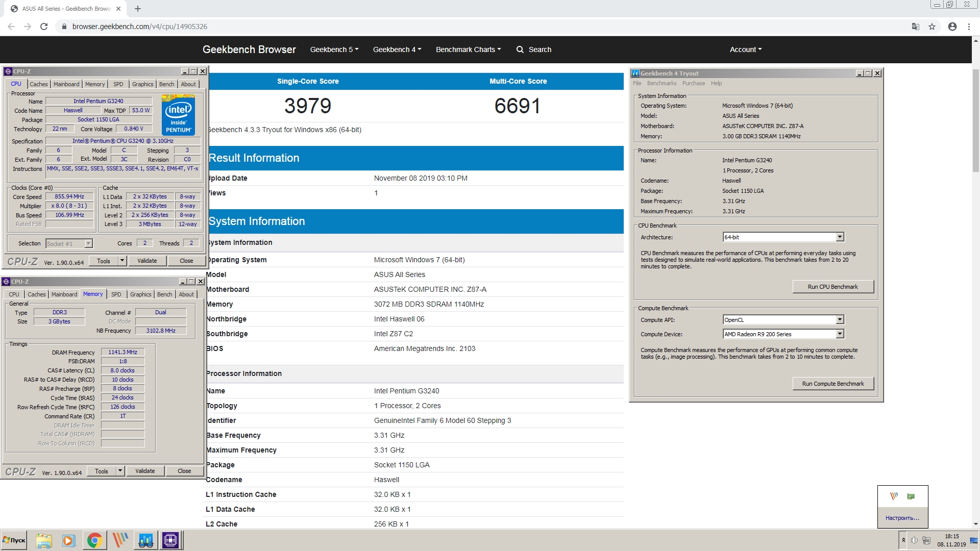Open Benchmarks menu in Geekbench 4 Tryout

(x=661, y=83)
